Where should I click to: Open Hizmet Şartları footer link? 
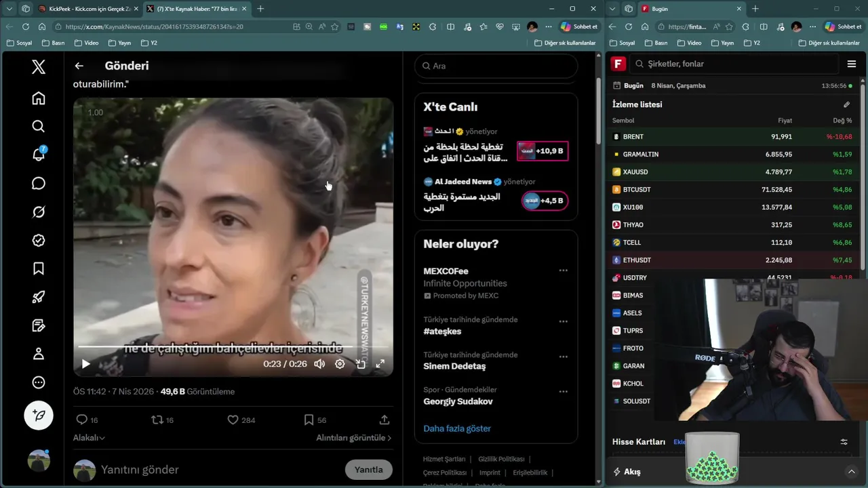tap(444, 459)
